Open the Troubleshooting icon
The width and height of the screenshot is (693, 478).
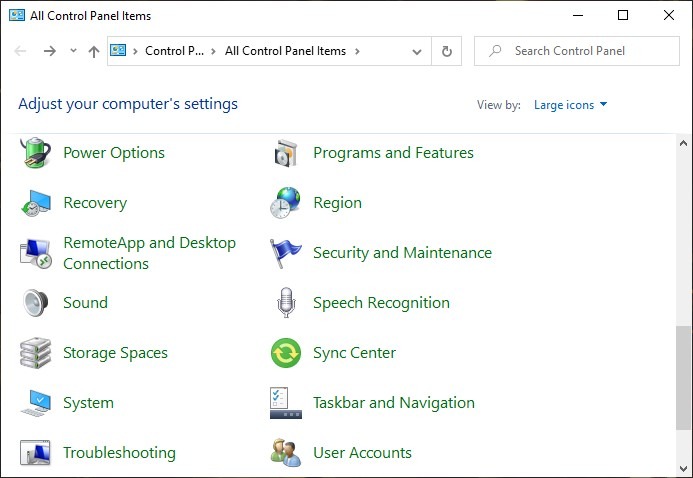[x=35, y=452]
